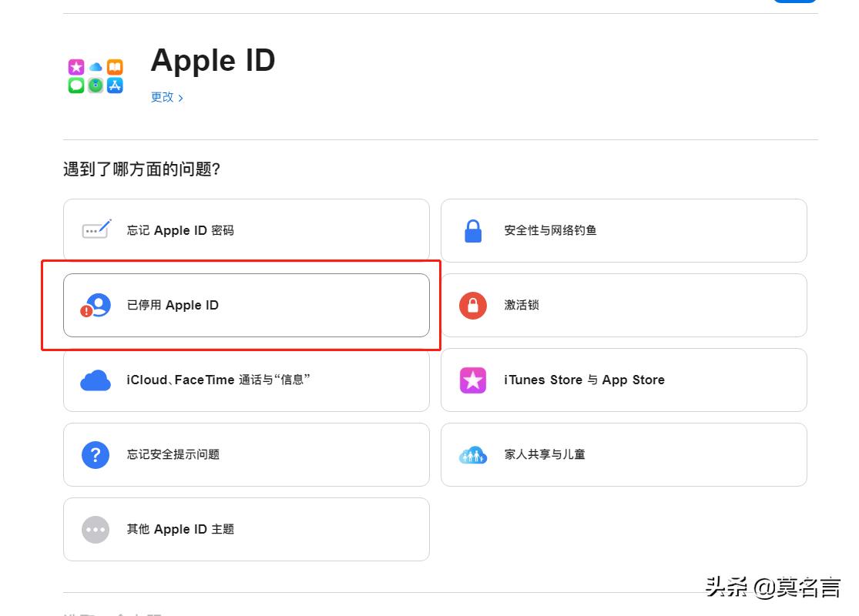Screen dimensions: 859x616
Task: Choose the 激活锁 topic card
Action: 622,304
